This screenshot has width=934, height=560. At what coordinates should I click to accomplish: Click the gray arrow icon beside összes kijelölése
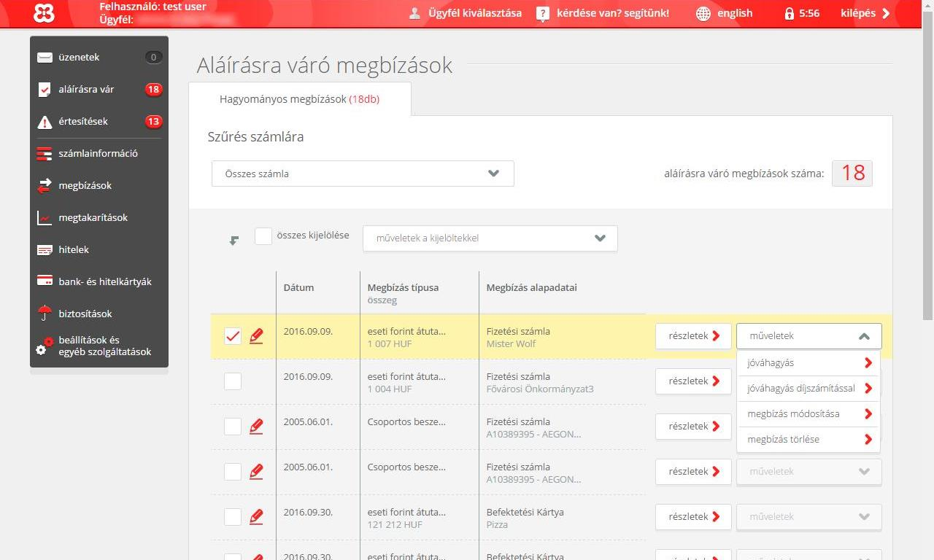click(234, 240)
